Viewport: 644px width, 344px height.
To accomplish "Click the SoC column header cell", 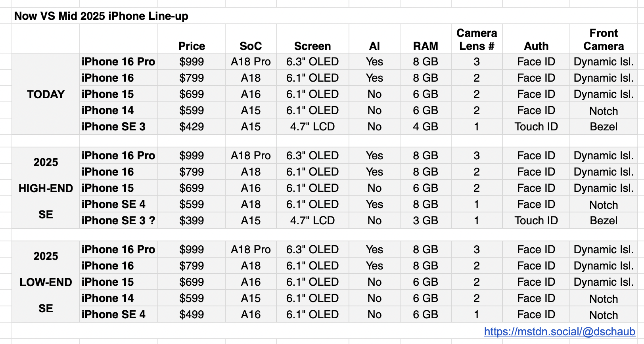I will point(251,46).
